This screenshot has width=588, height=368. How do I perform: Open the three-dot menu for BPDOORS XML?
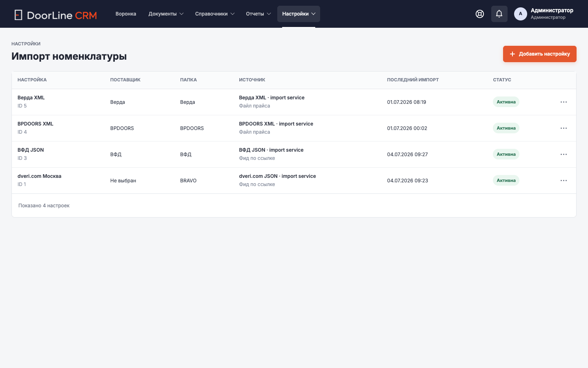[x=563, y=128]
